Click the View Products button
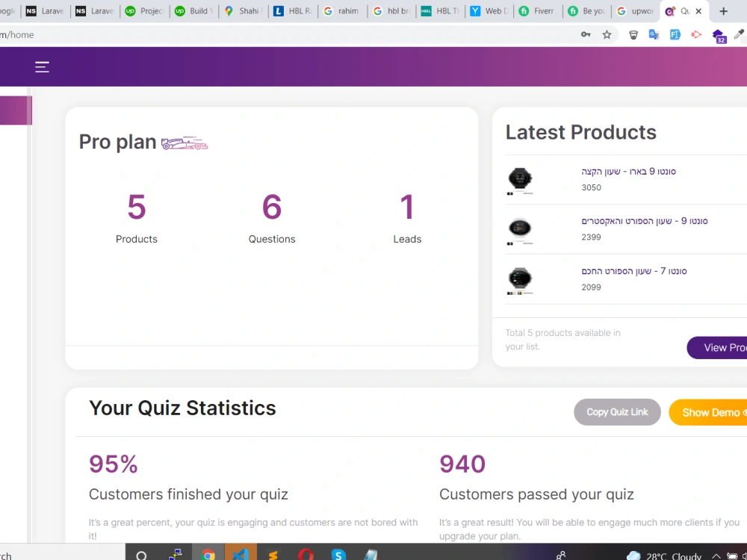The width and height of the screenshot is (747, 560). 717,348
